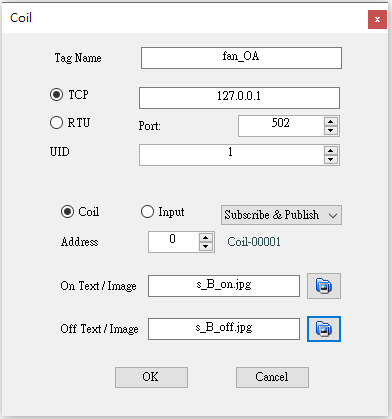Open the Subscribe & Publish dropdown
The width and height of the screenshot is (392, 419).
pos(281,215)
